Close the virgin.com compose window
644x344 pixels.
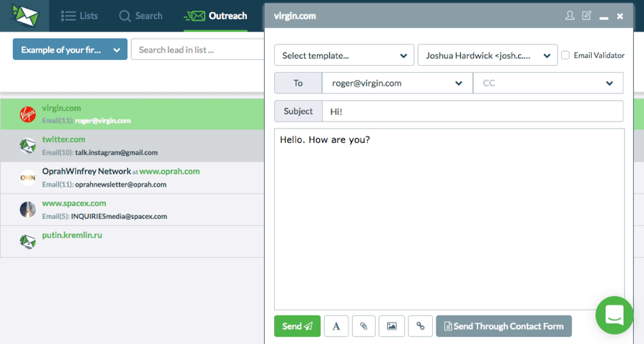click(620, 16)
